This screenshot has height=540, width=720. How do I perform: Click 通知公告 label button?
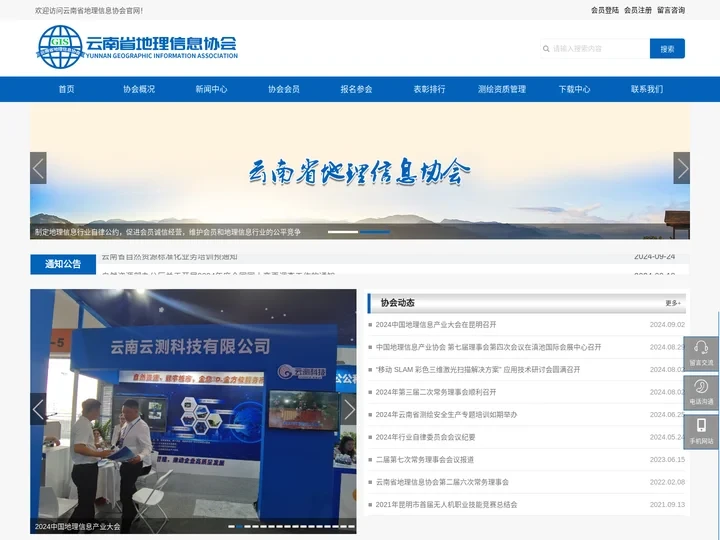click(x=63, y=264)
